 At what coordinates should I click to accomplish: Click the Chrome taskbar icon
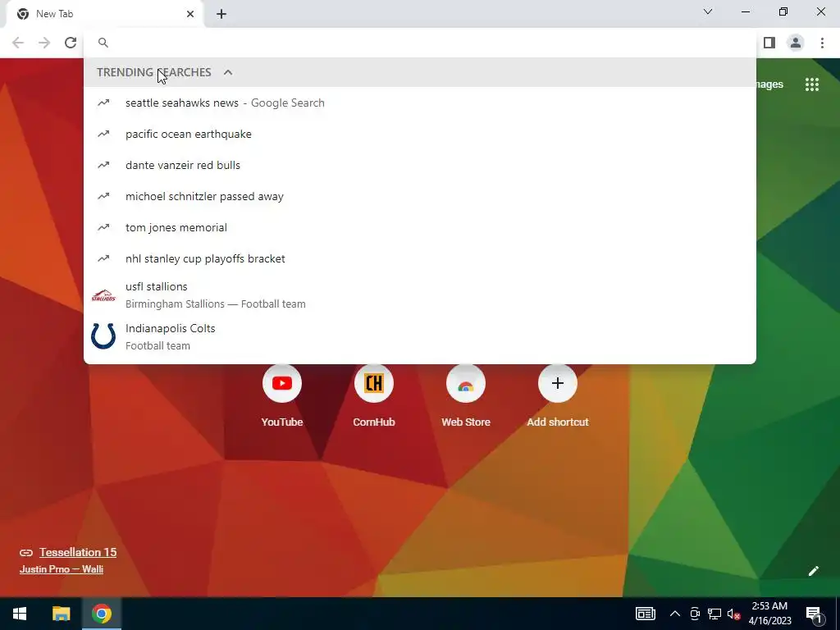click(x=101, y=614)
